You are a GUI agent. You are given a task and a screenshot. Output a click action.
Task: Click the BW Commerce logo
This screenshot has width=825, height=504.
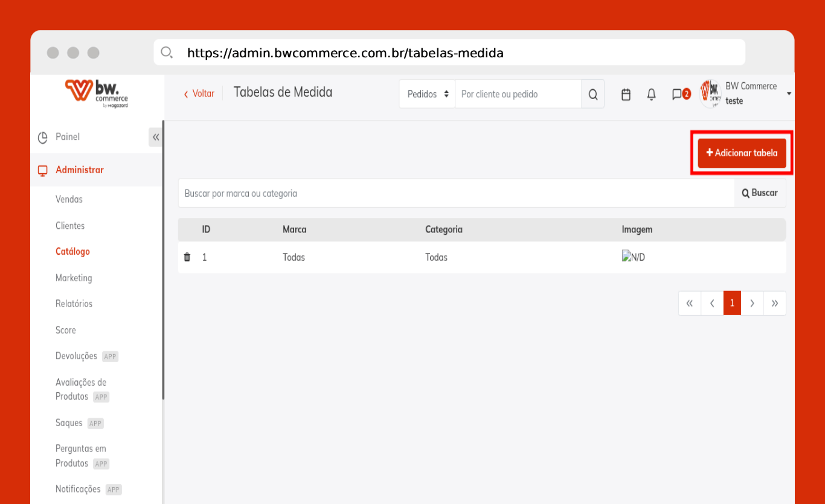(97, 94)
